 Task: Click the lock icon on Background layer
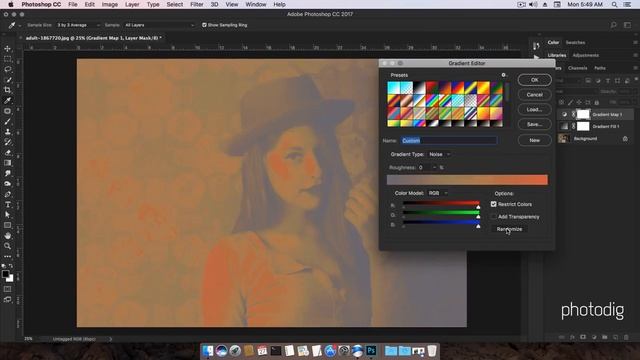click(625, 139)
